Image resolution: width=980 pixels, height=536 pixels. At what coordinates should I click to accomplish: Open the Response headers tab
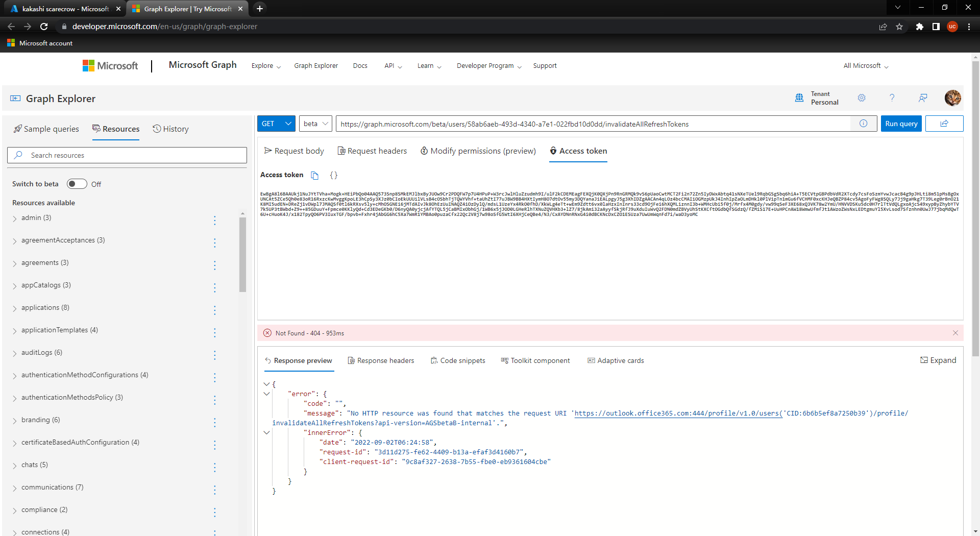click(381, 360)
